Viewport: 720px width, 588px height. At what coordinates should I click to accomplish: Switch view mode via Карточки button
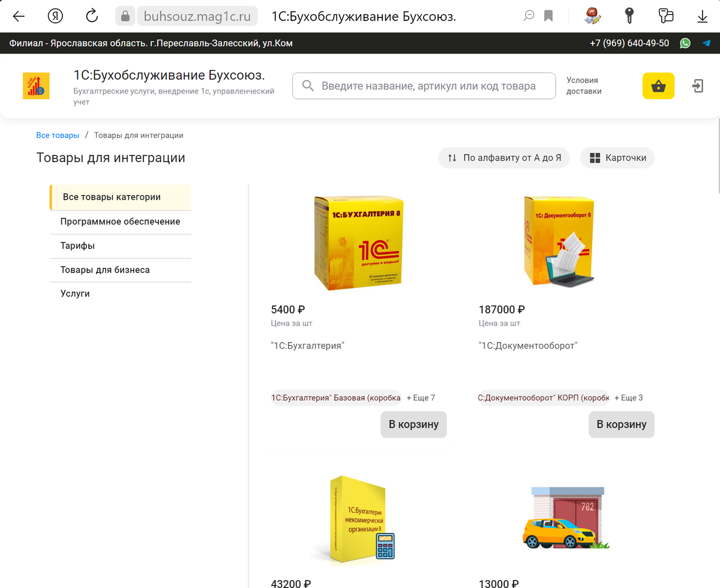point(617,158)
